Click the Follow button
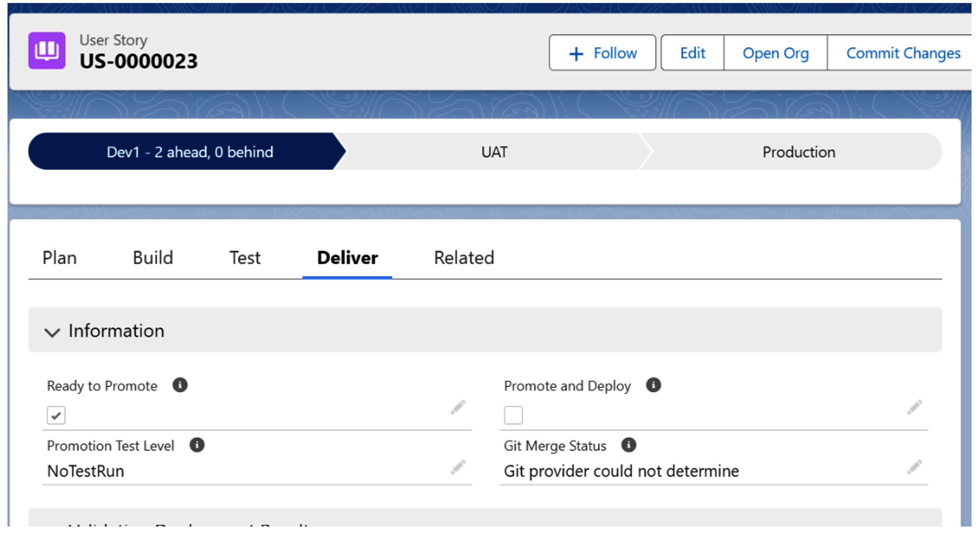Image resolution: width=980 pixels, height=544 pixels. (602, 53)
